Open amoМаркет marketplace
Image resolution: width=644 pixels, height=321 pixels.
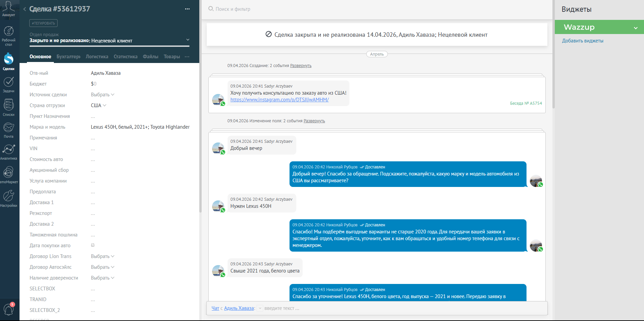click(x=8, y=175)
